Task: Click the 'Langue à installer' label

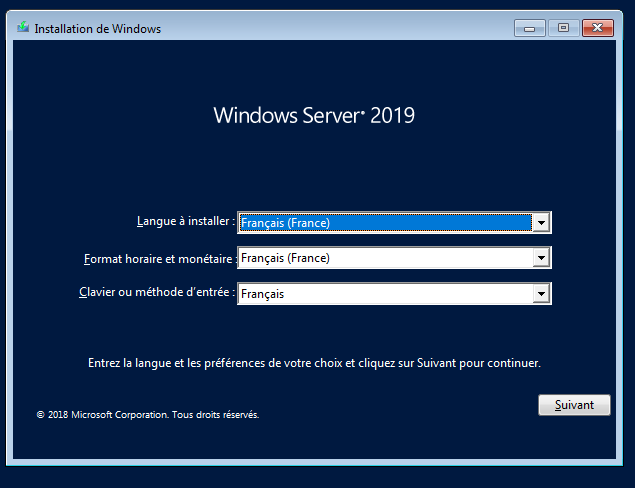Action: [x=185, y=221]
